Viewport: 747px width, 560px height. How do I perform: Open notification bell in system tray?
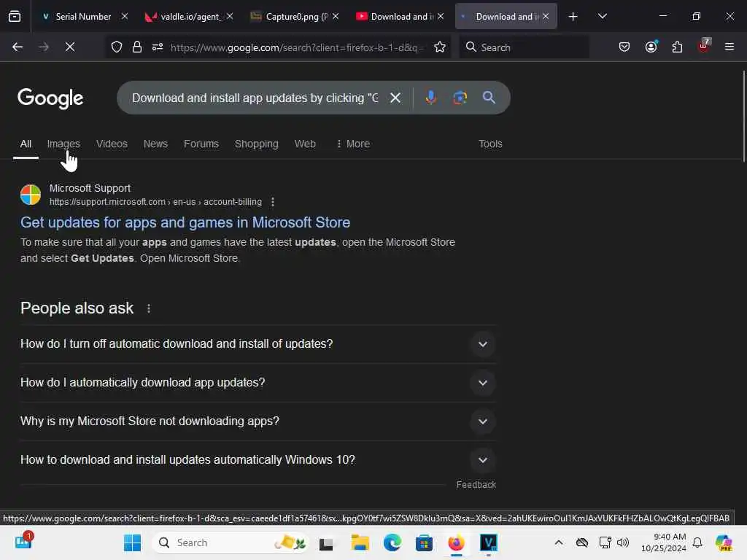click(697, 542)
